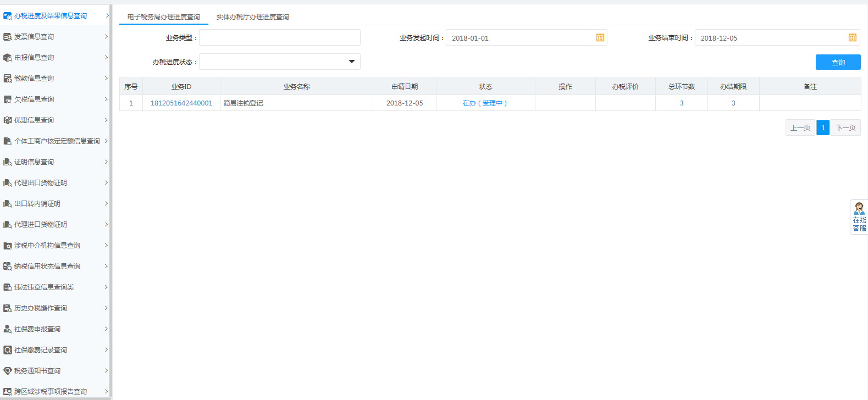The width and height of the screenshot is (868, 400).
Task: Click the 业务ID column header
Action: pos(181,87)
